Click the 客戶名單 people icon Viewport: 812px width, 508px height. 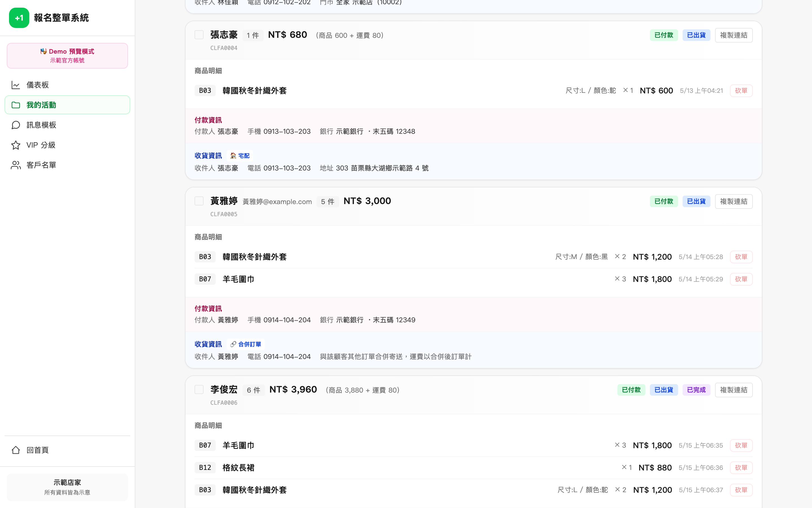click(x=16, y=165)
